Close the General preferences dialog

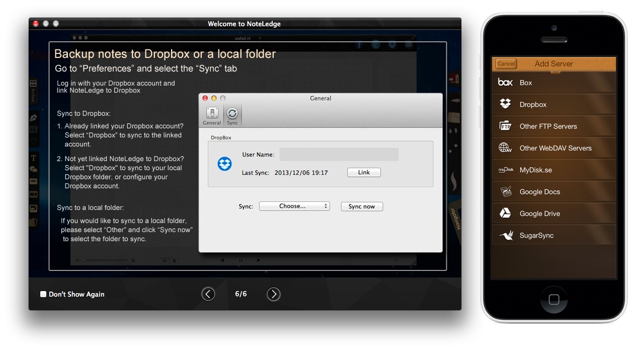[205, 98]
